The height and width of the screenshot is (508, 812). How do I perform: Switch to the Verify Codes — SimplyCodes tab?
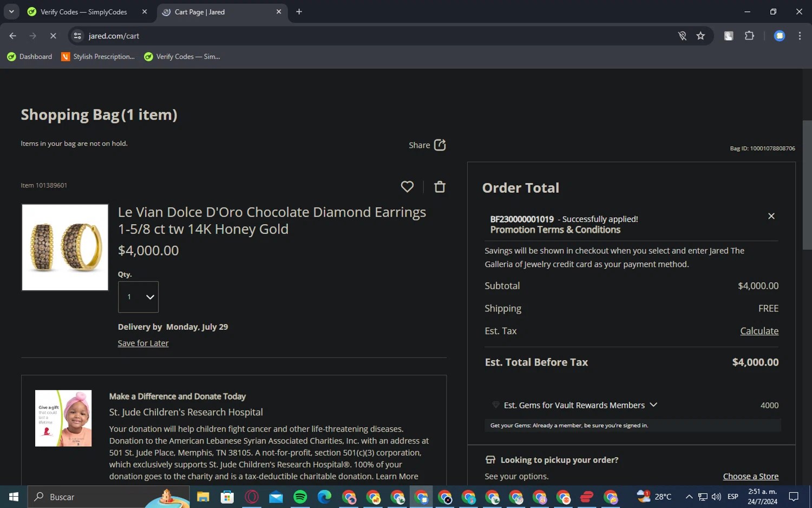click(83, 12)
